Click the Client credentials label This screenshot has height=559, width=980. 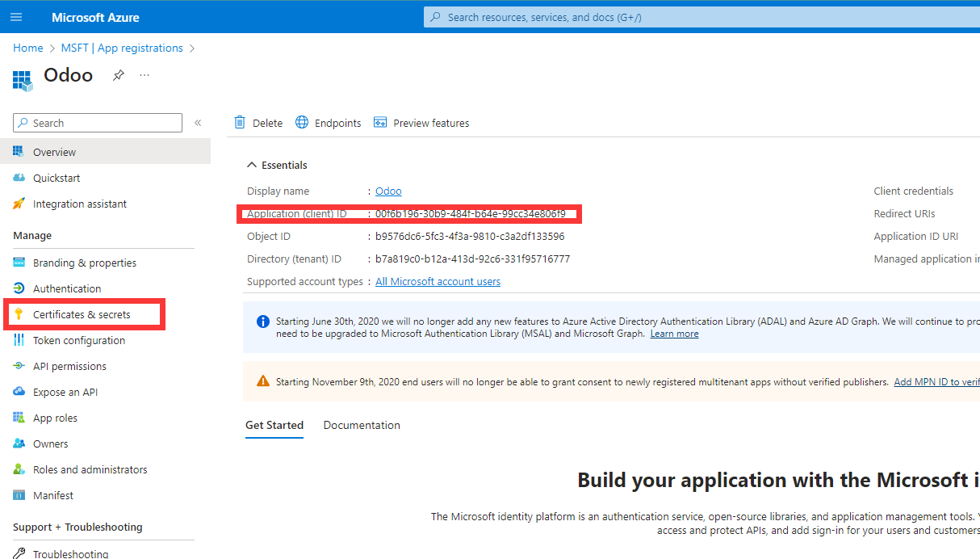(x=914, y=191)
